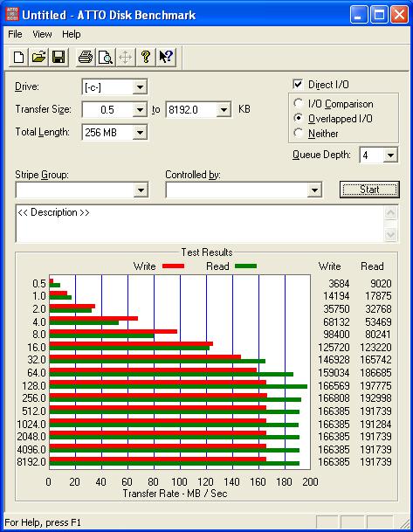Click the ATTO application icon in title bar
This screenshot has height=532, width=413.
click(x=12, y=15)
